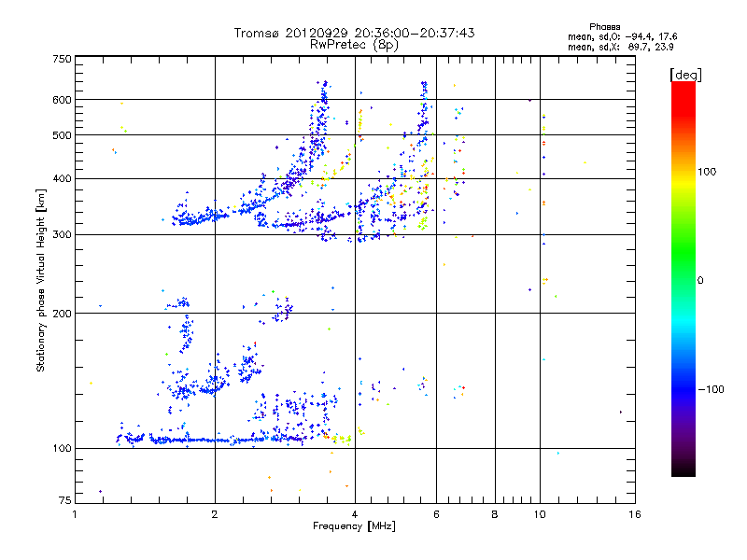Screen dimensions: 747x560
Task: Click the x-axis tick label '10'
Action: pos(540,514)
